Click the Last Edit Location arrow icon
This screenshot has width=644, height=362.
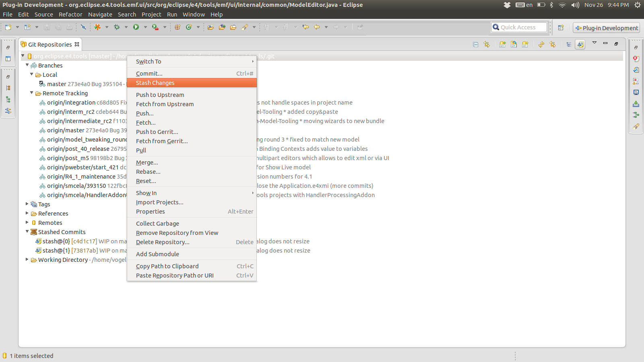point(305,27)
